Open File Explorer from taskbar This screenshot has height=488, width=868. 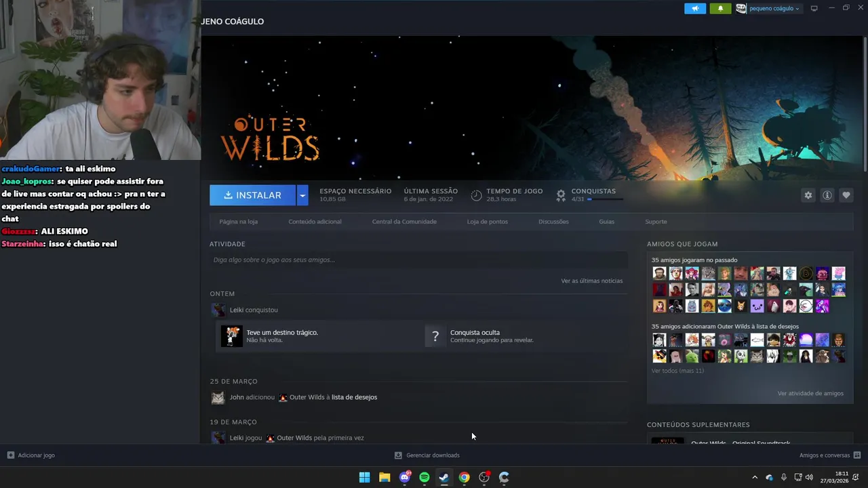384,477
